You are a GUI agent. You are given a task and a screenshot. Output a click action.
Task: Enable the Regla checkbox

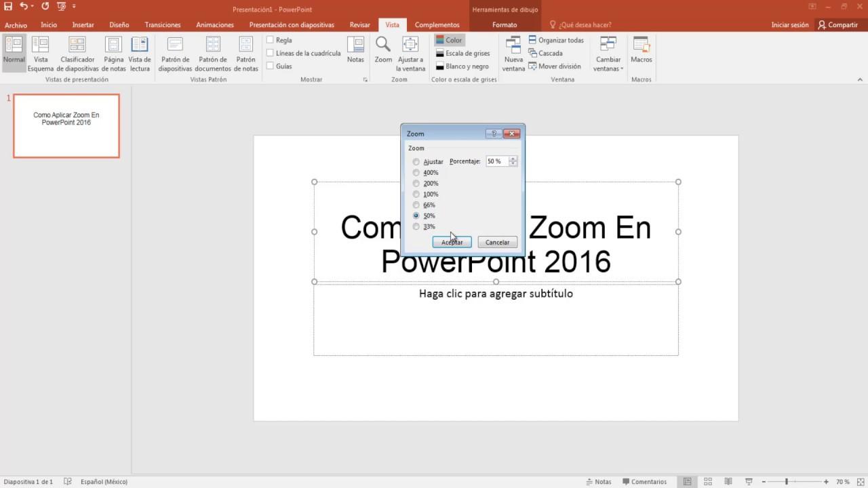[270, 40]
